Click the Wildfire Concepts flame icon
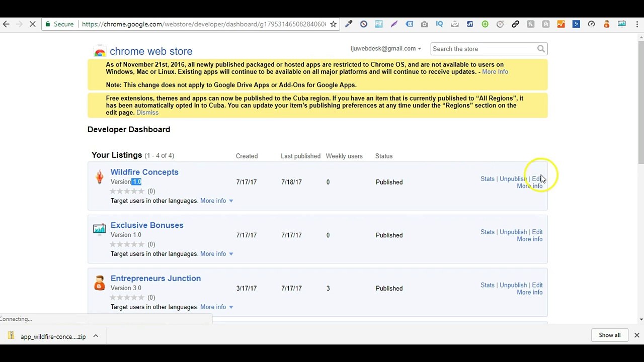The width and height of the screenshot is (644, 362). point(99,176)
